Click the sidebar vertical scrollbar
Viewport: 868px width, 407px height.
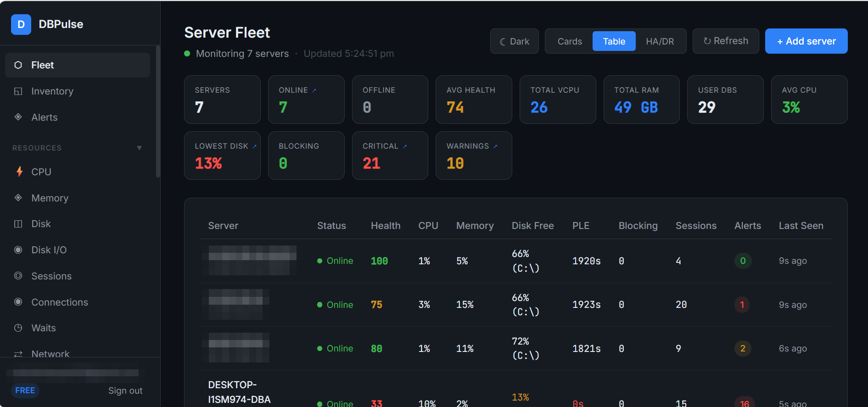(x=158, y=111)
